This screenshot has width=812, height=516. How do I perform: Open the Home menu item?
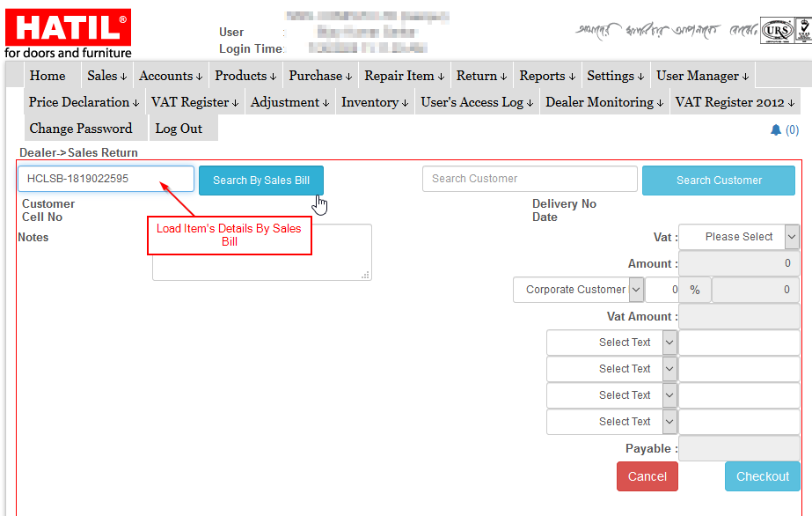click(48, 76)
